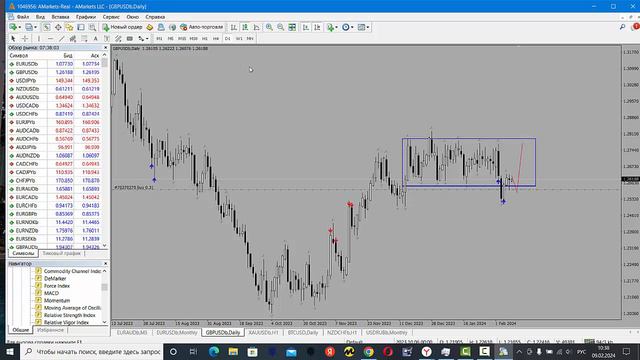Image resolution: width=640 pixels, height=360 pixels.
Task: Select the vertical line tool
Action: (39, 38)
